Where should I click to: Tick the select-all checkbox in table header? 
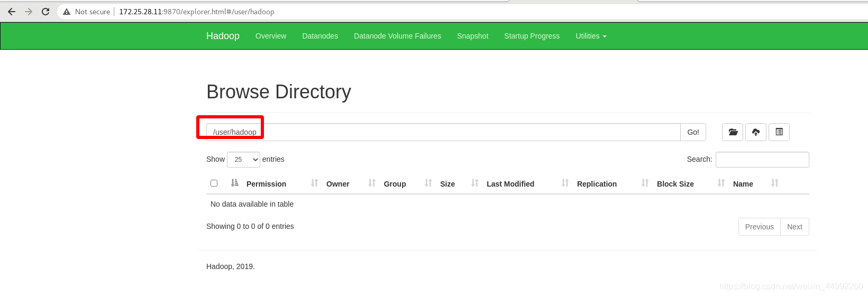click(214, 183)
